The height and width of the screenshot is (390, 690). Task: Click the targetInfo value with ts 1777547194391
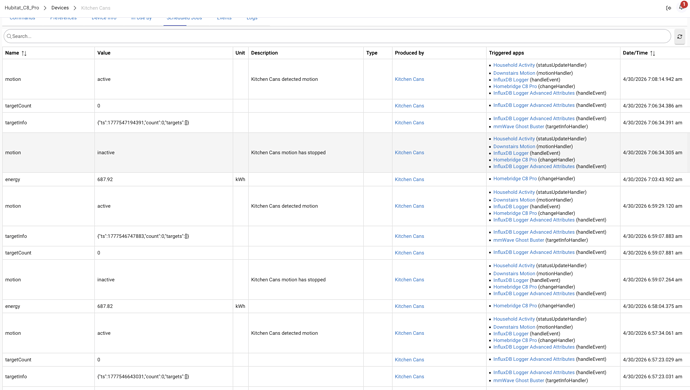[143, 123]
